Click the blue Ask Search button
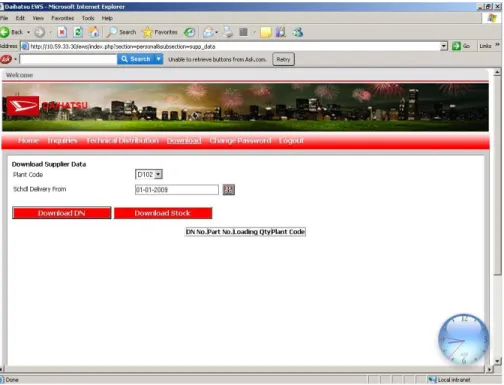The height and width of the screenshot is (385, 504). point(136,59)
